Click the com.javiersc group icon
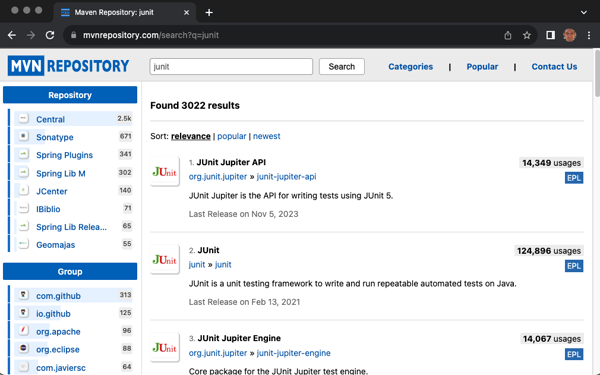Screen dimensions: 600x375 coord(24,367)
